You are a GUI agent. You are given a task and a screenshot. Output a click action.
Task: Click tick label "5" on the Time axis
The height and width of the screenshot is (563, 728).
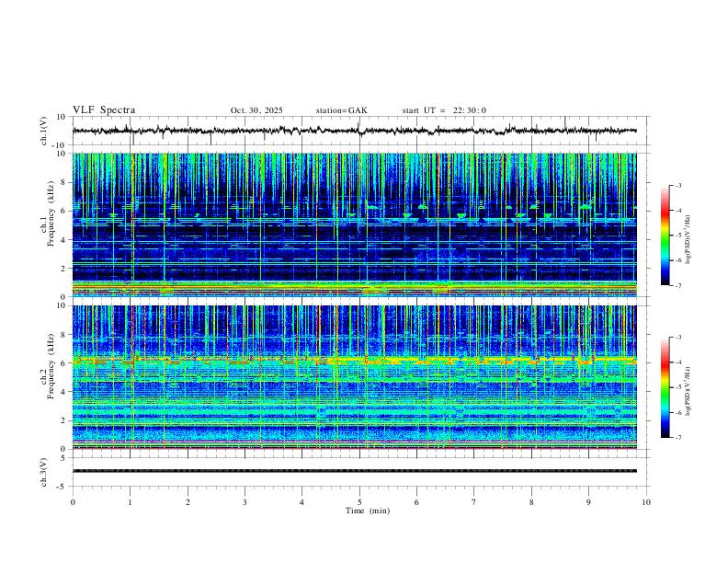359,502
